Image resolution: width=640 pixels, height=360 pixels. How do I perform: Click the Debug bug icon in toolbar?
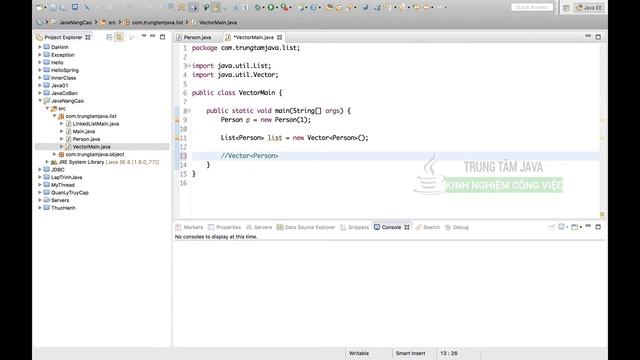258,7
